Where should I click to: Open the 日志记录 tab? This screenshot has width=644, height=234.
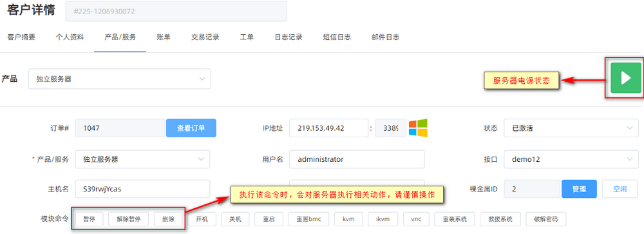point(289,37)
